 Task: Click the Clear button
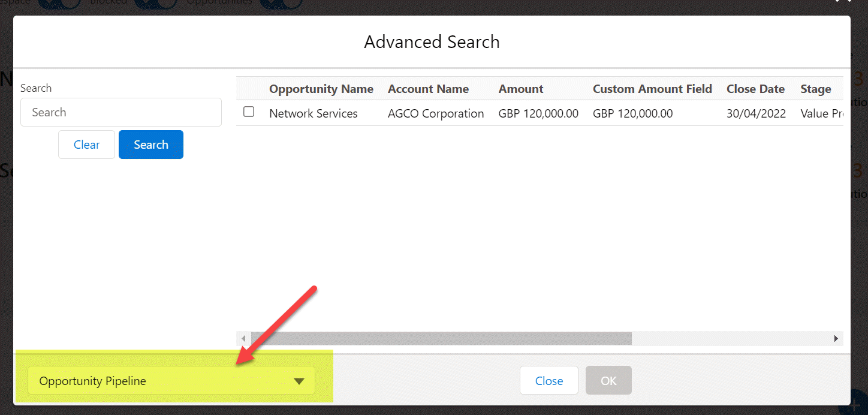pos(86,145)
